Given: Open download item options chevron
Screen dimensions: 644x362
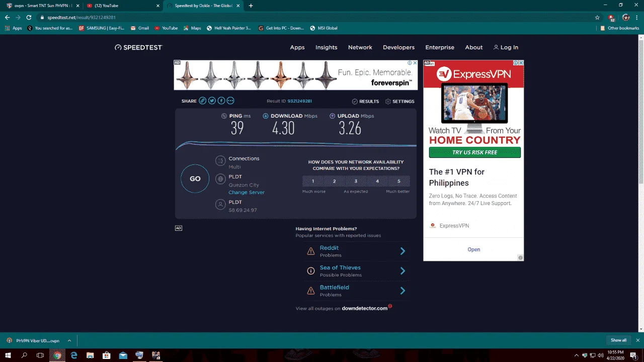Looking at the screenshot, I should (69, 340).
